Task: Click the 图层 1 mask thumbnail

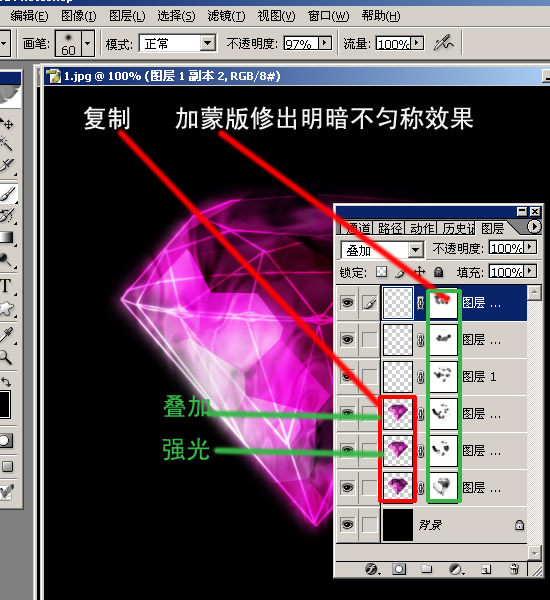Action: click(x=443, y=376)
